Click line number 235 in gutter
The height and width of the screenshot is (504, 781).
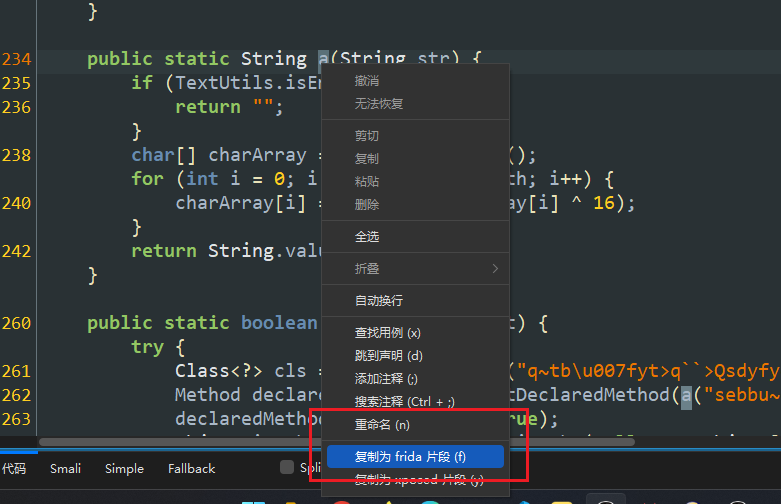(16, 83)
